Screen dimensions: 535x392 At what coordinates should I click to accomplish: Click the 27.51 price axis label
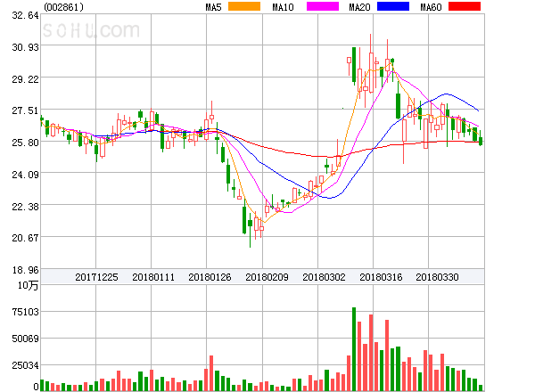click(25, 110)
